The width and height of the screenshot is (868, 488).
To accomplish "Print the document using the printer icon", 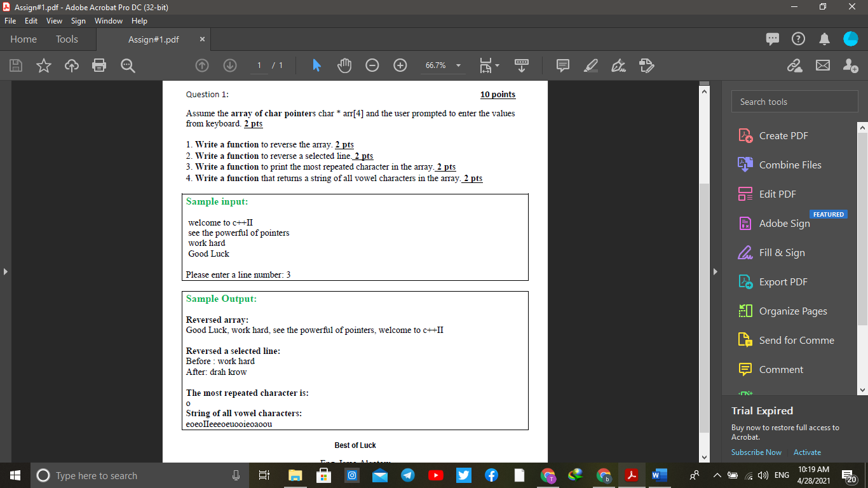I will 99,65.
